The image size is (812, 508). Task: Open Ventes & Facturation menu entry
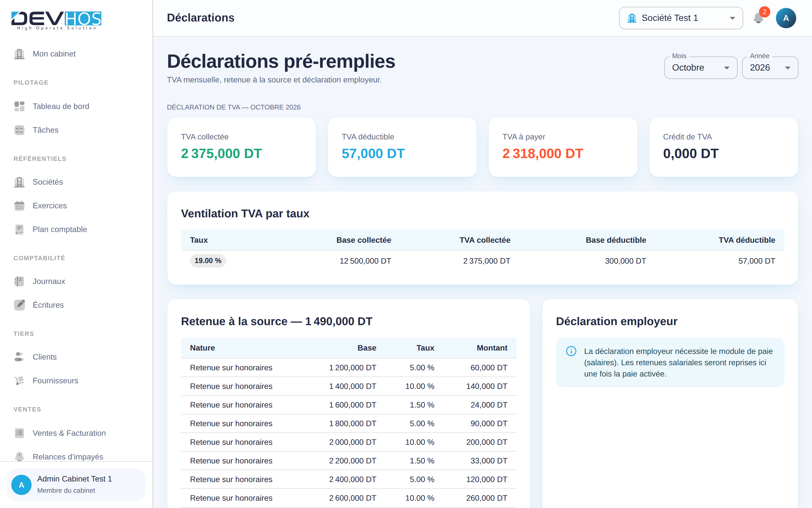click(76, 433)
